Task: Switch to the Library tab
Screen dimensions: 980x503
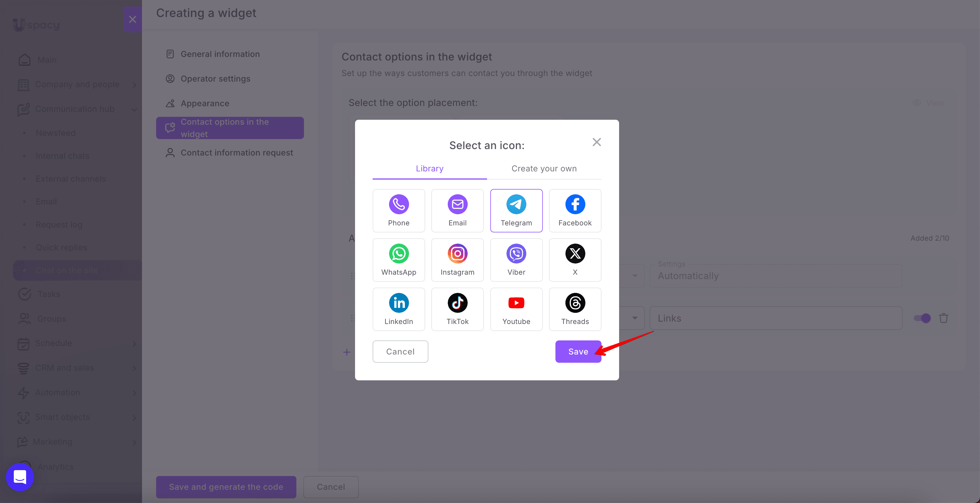Action: pyautogui.click(x=430, y=168)
